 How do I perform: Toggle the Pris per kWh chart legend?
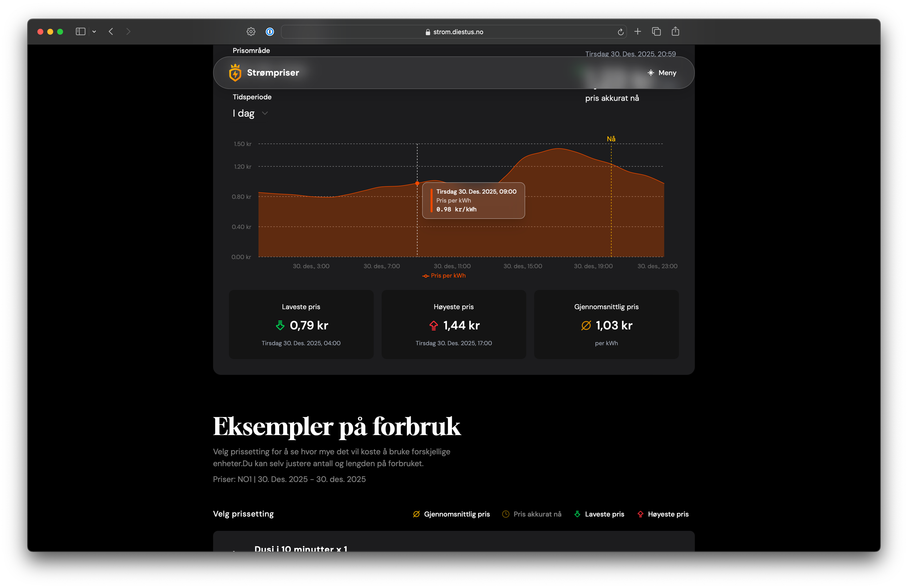pos(444,276)
